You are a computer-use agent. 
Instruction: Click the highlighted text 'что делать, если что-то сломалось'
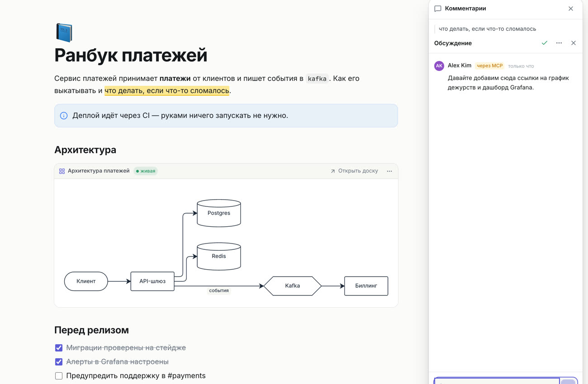[167, 90]
